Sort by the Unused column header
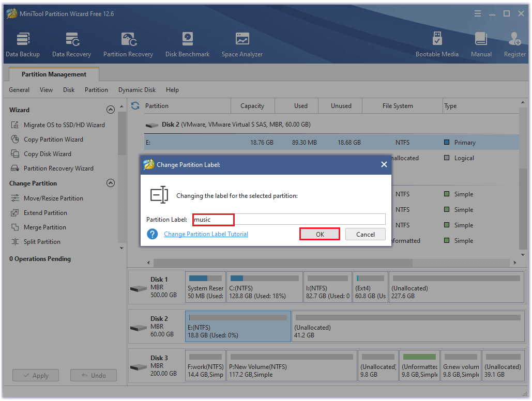 click(341, 106)
